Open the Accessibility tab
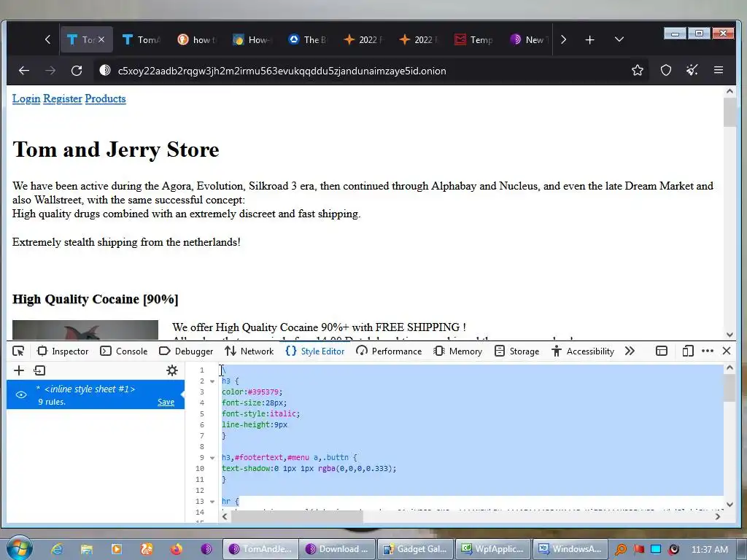The height and width of the screenshot is (560, 747). click(x=583, y=351)
